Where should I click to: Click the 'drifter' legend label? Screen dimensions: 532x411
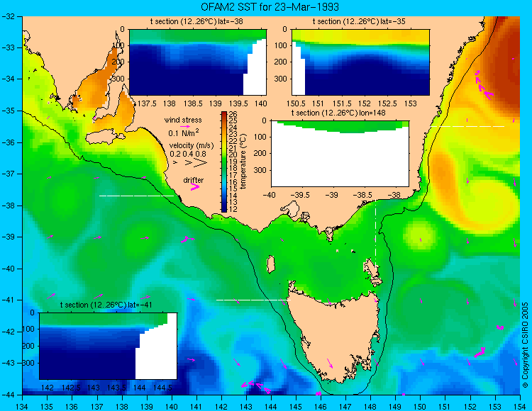(194, 180)
